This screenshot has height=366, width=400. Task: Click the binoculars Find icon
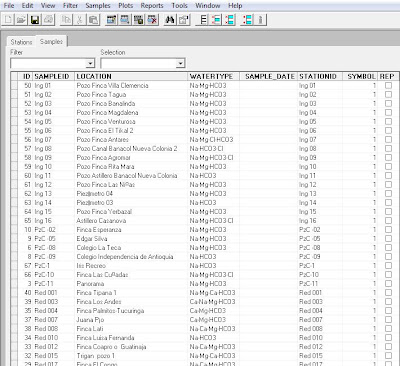(x=170, y=20)
